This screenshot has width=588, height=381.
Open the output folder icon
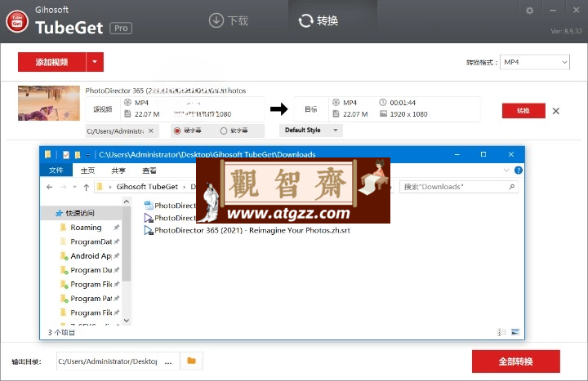pos(192,361)
